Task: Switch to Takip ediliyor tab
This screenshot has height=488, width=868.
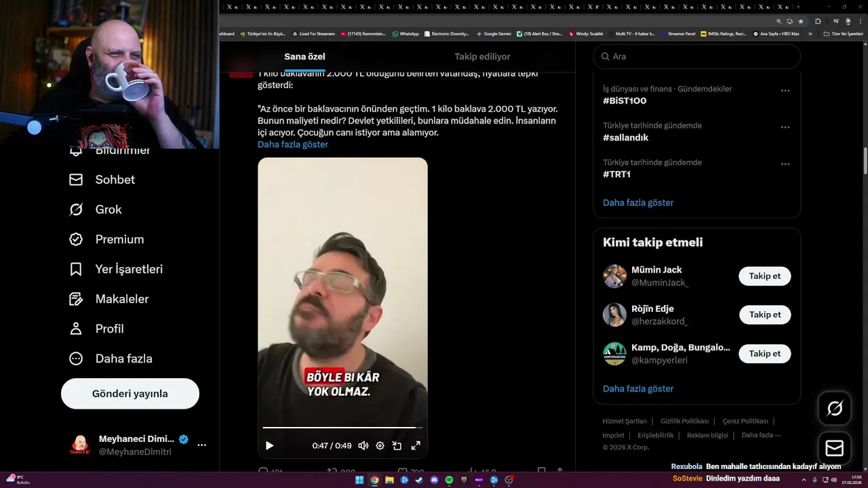Action: tap(482, 57)
